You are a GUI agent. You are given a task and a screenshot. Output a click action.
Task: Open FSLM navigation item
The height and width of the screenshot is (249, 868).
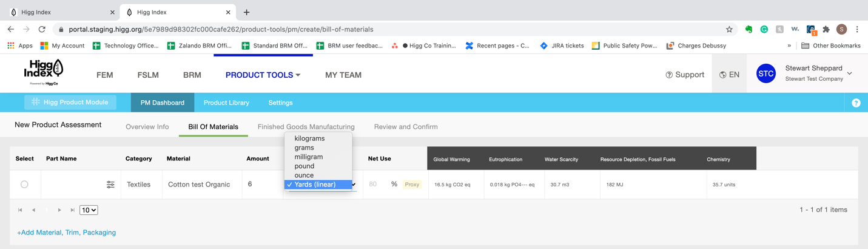148,75
